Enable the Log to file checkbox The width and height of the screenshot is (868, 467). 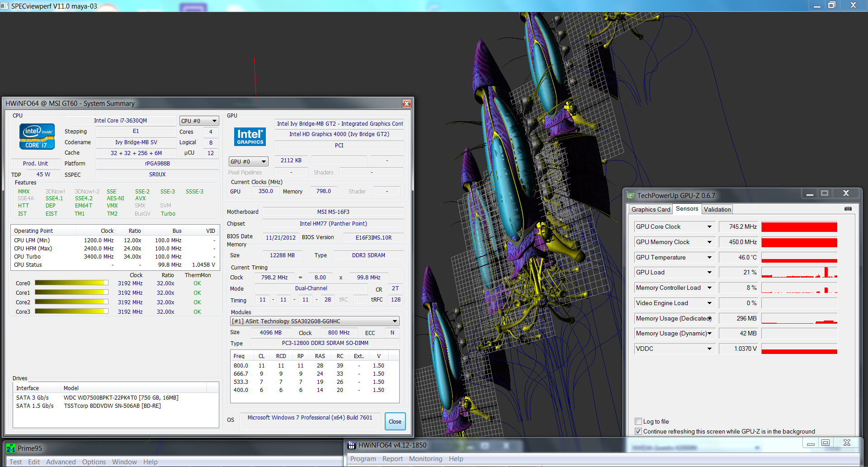pyautogui.click(x=638, y=421)
